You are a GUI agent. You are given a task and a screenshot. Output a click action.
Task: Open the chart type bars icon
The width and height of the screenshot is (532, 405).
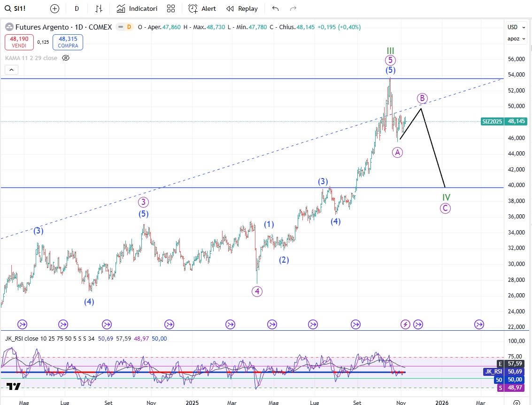point(99,8)
